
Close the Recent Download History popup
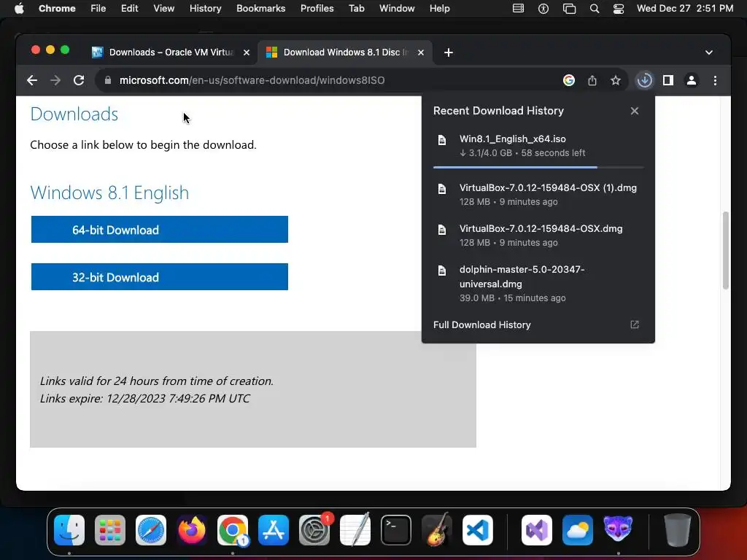[x=635, y=111]
